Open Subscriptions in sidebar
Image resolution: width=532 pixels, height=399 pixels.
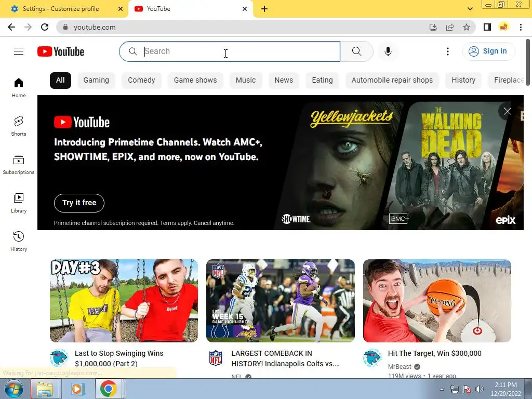[19, 165]
